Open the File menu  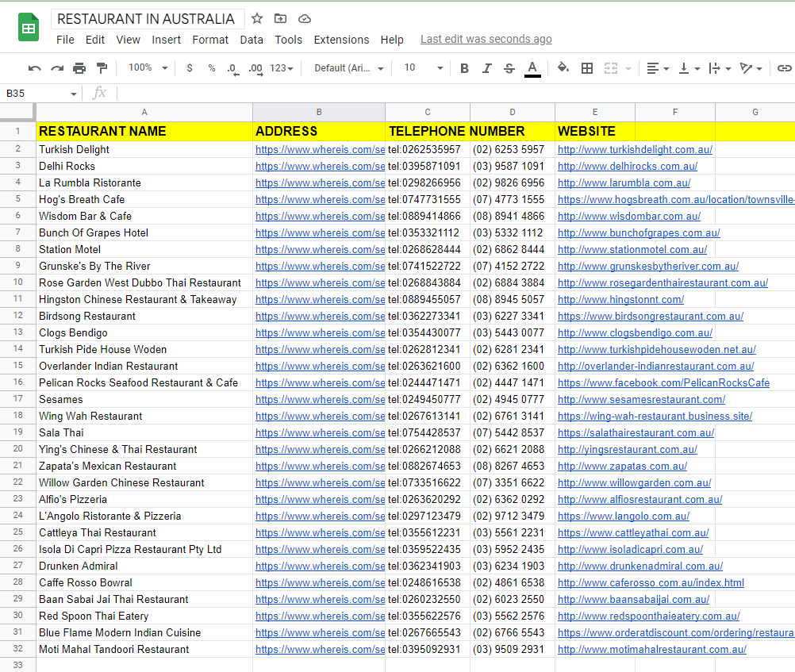pyautogui.click(x=65, y=40)
